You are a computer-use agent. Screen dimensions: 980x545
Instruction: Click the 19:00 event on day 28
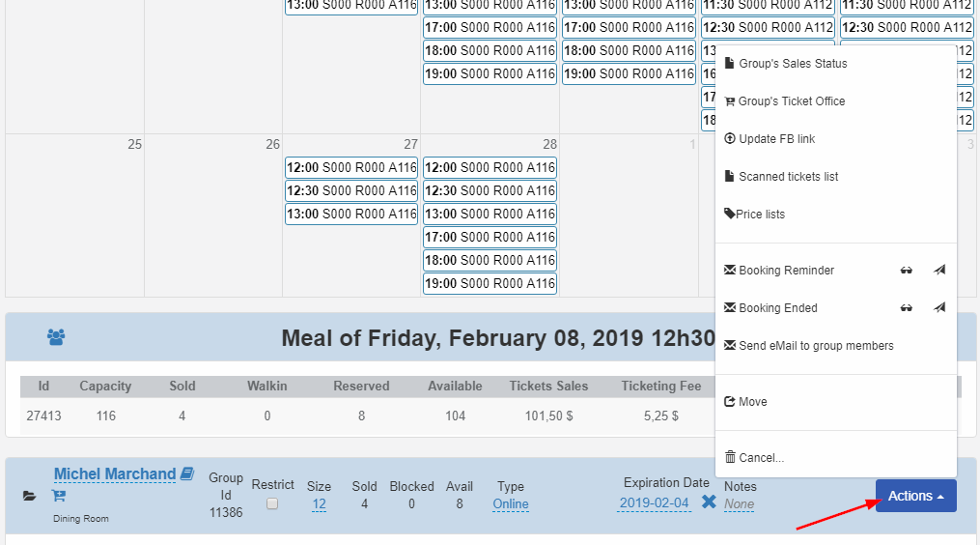tap(490, 283)
